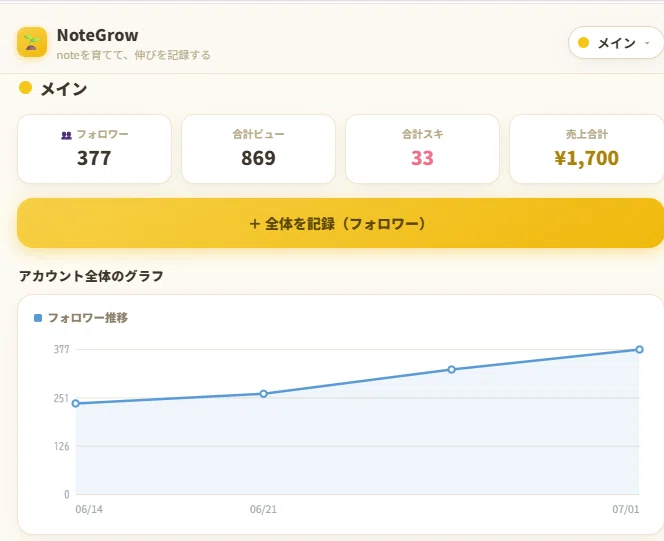Viewport: 664px width, 541px height.
Task: Click the purple followers icon in フォロワー card
Action: (x=66, y=135)
